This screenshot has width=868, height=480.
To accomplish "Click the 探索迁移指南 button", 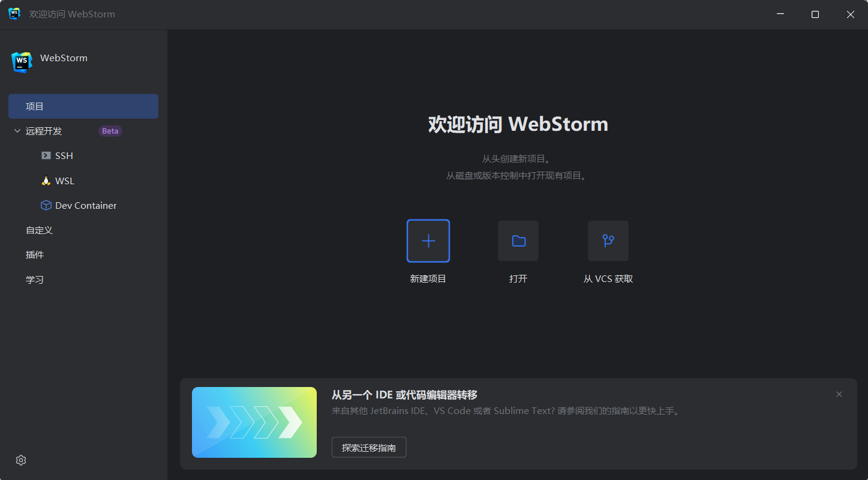I will click(x=369, y=447).
